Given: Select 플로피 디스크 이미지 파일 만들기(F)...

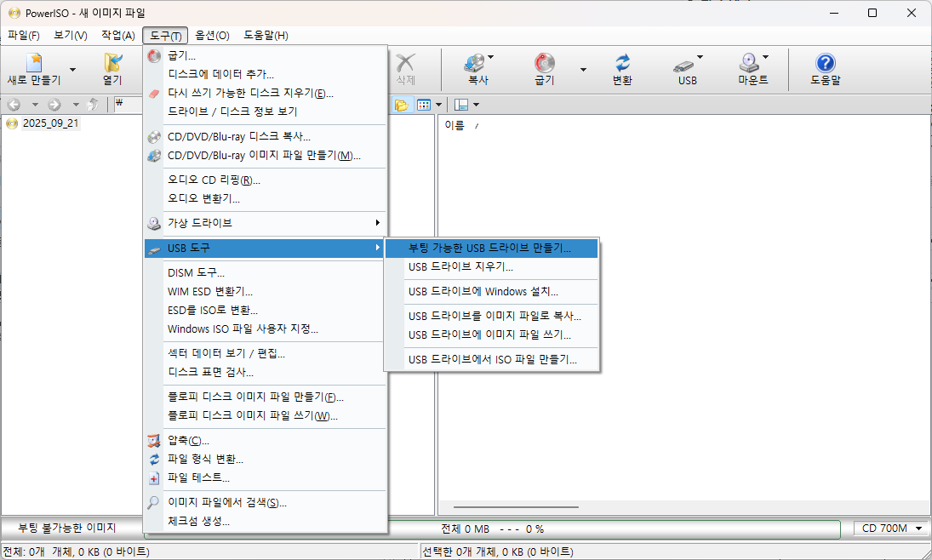Looking at the screenshot, I should (265, 397).
